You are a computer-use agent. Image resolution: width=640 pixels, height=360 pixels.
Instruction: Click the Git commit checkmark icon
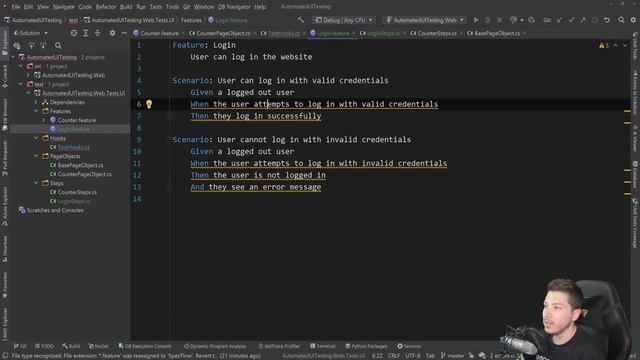pyautogui.click(x=571, y=20)
